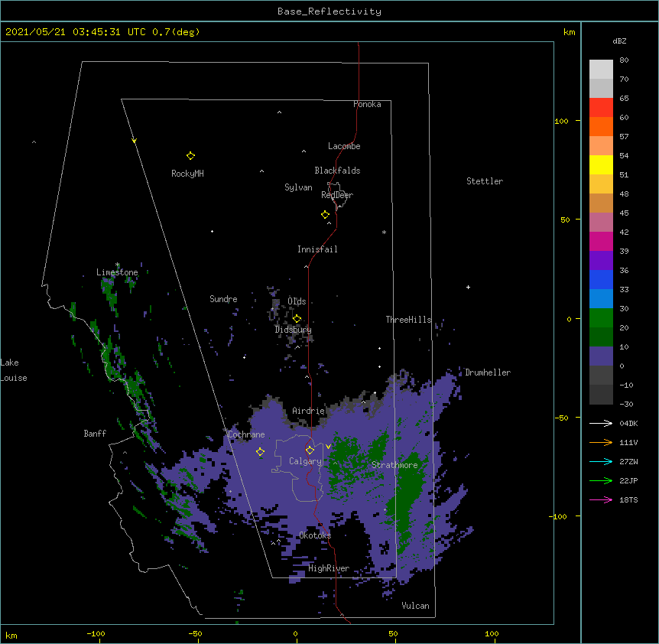Click the RockyMH label

[x=187, y=174]
